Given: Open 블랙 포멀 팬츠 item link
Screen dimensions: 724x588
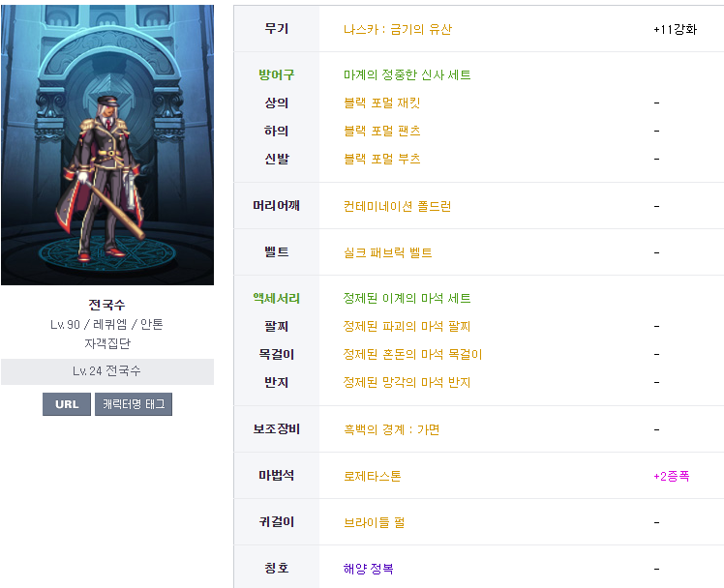Looking at the screenshot, I should pyautogui.click(x=382, y=131).
